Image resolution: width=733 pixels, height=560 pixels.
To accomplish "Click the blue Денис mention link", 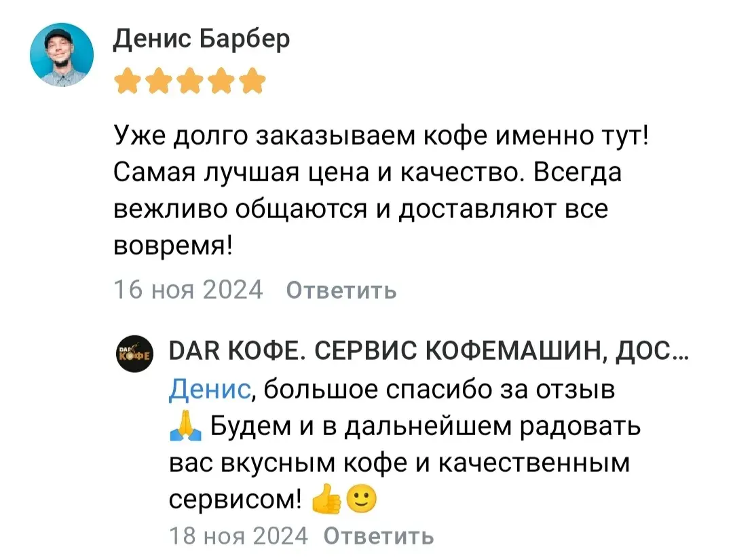I will pos(210,390).
